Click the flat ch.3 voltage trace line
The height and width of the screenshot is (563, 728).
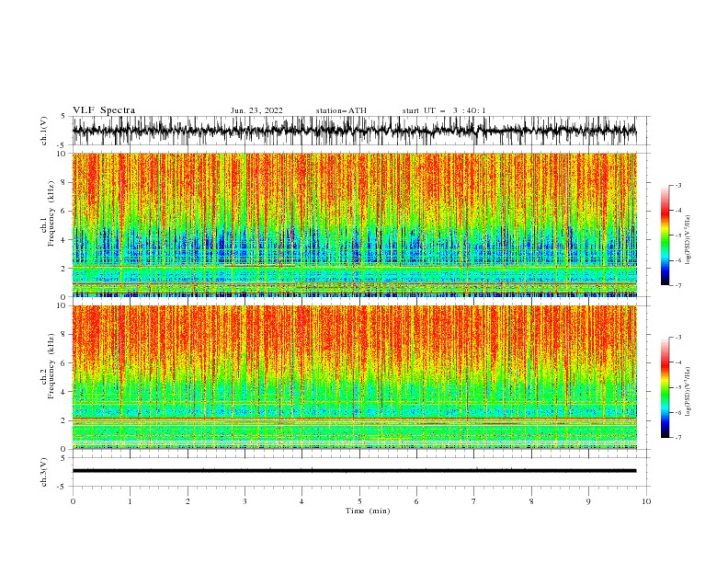click(355, 471)
